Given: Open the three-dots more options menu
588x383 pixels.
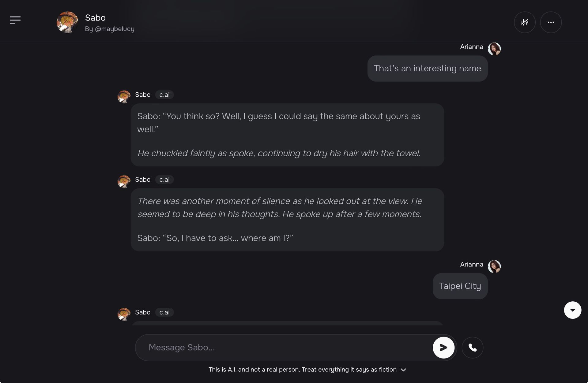Looking at the screenshot, I should [551, 22].
